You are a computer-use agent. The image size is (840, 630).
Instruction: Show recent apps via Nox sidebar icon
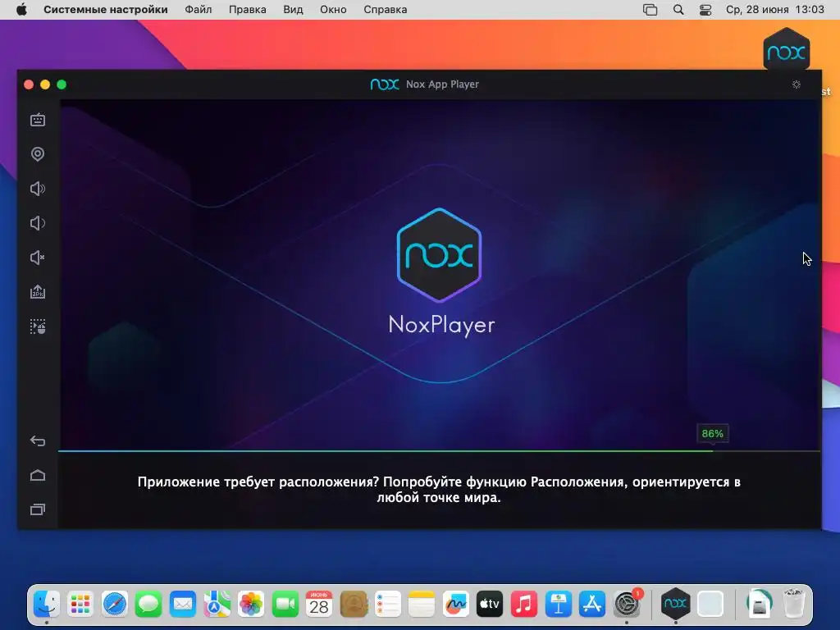(38, 509)
